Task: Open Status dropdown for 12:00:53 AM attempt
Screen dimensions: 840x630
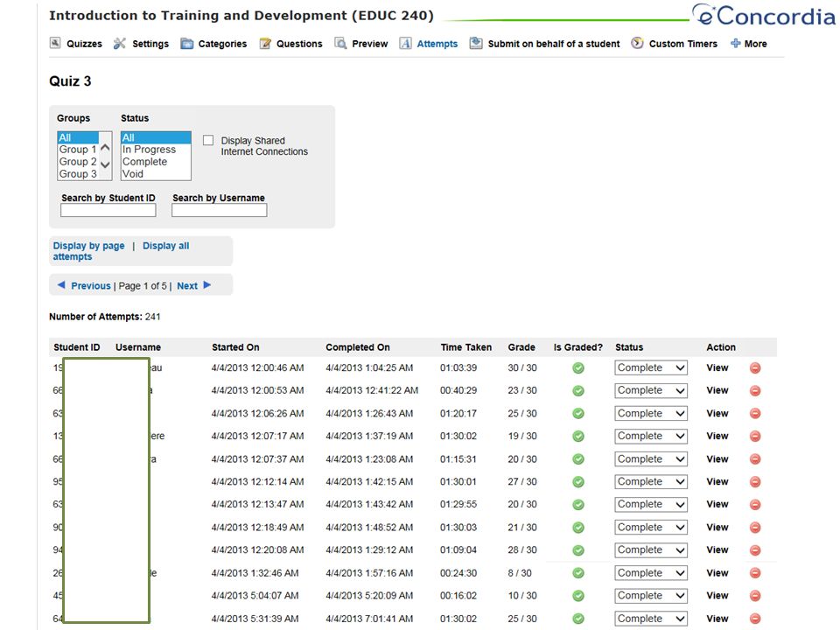Action: tap(651, 390)
